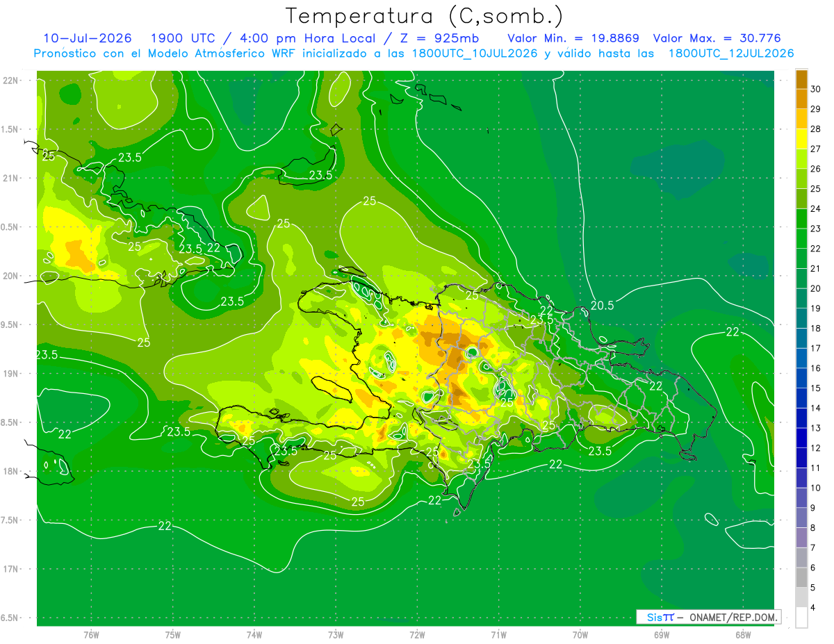Click the "19N" latitude axis label

(x=10, y=374)
